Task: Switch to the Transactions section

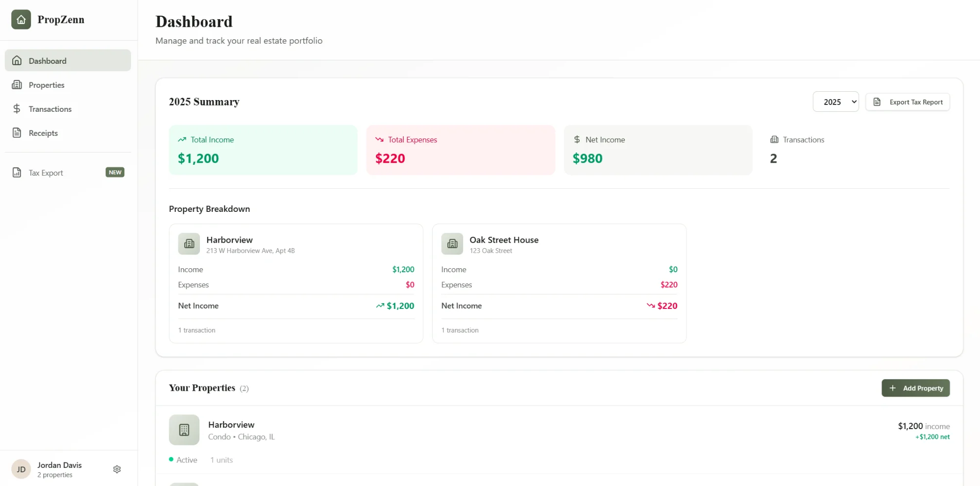Action: tap(49, 108)
